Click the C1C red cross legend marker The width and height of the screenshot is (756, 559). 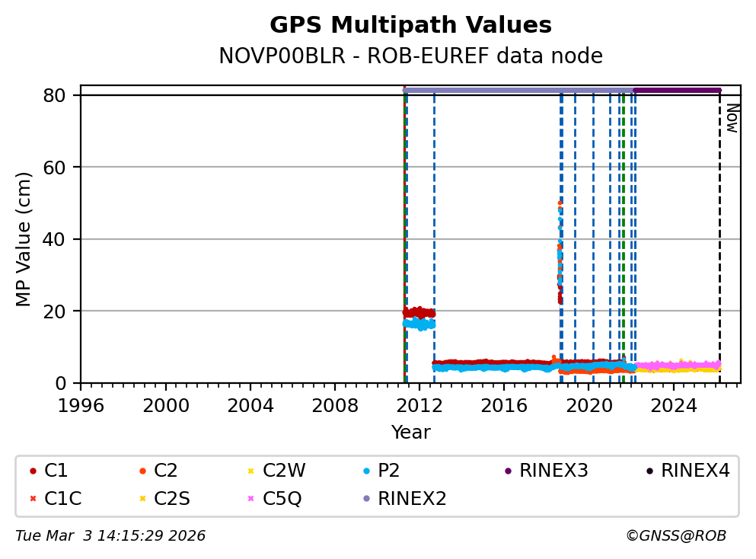pos(33,499)
